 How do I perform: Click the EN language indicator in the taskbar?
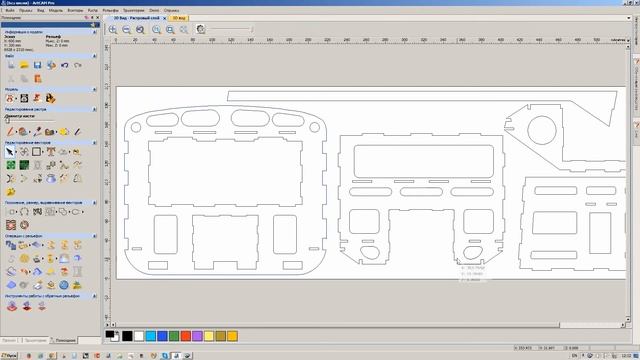tap(574, 356)
